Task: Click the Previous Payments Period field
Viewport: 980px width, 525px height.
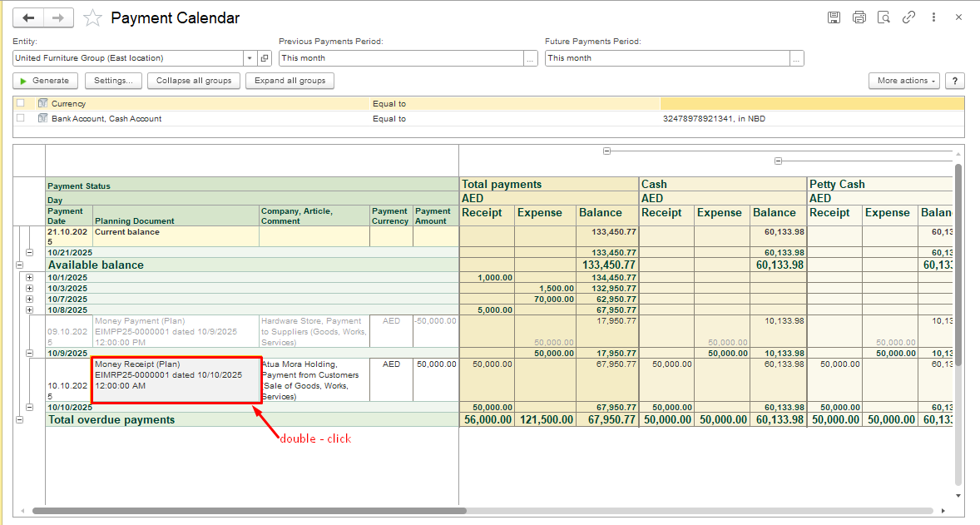Action: [400, 58]
